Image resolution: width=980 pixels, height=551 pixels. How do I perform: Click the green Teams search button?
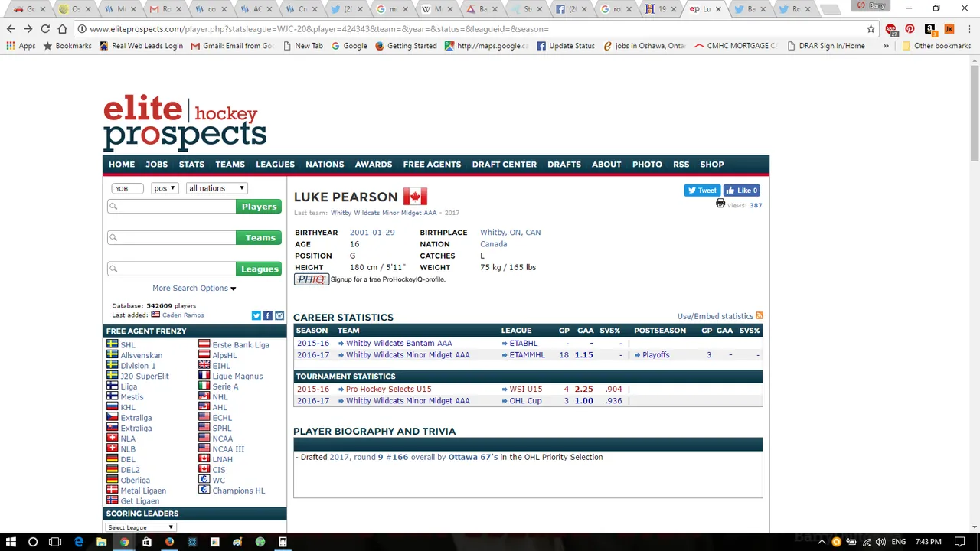pos(259,238)
